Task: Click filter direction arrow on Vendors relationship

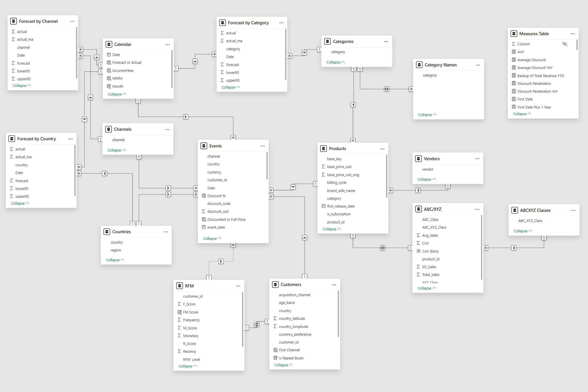Action: [418, 190]
